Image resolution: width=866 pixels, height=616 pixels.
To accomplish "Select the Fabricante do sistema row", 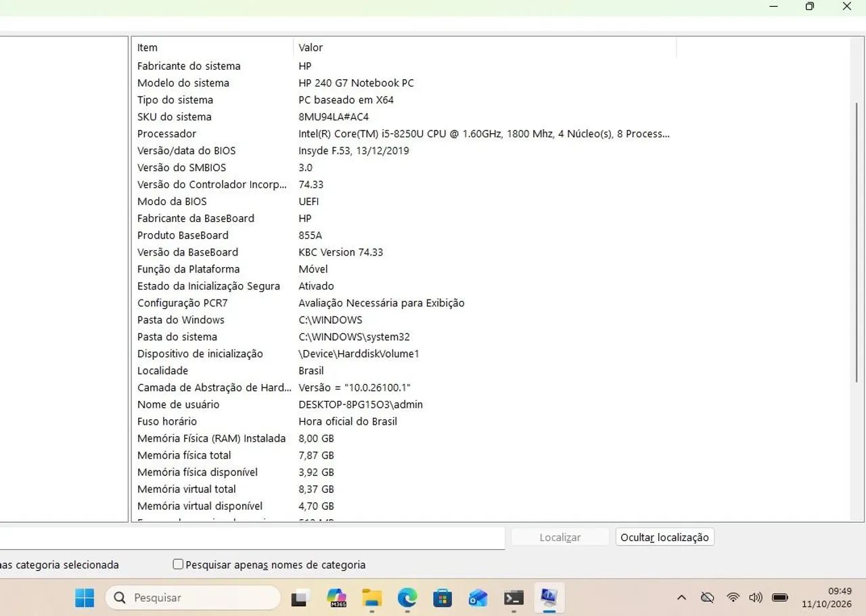I will [x=403, y=66].
